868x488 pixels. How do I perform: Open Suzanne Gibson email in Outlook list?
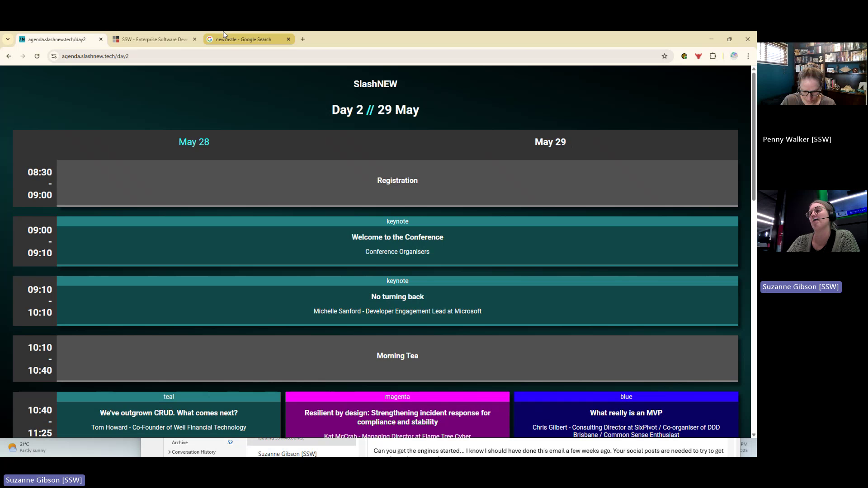[x=287, y=454]
